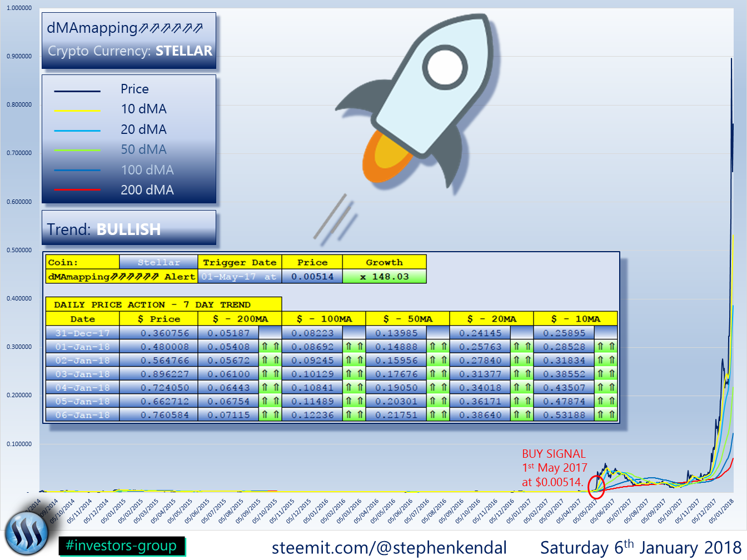
Task: Click the x 148.03 growth value
Action: click(384, 276)
